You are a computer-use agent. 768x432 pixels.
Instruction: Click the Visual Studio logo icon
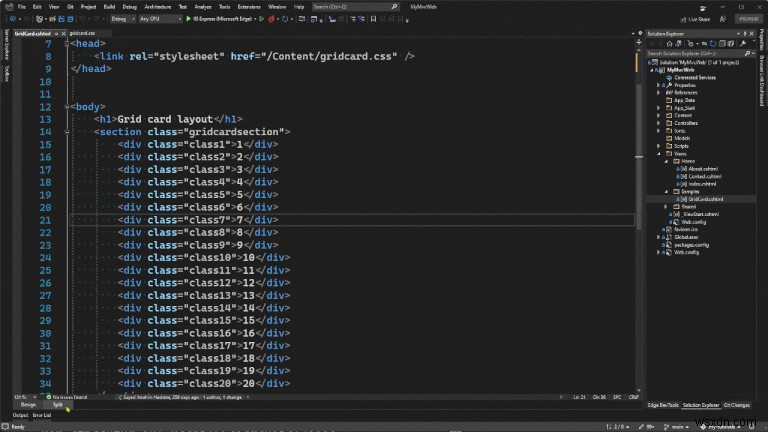(9, 7)
